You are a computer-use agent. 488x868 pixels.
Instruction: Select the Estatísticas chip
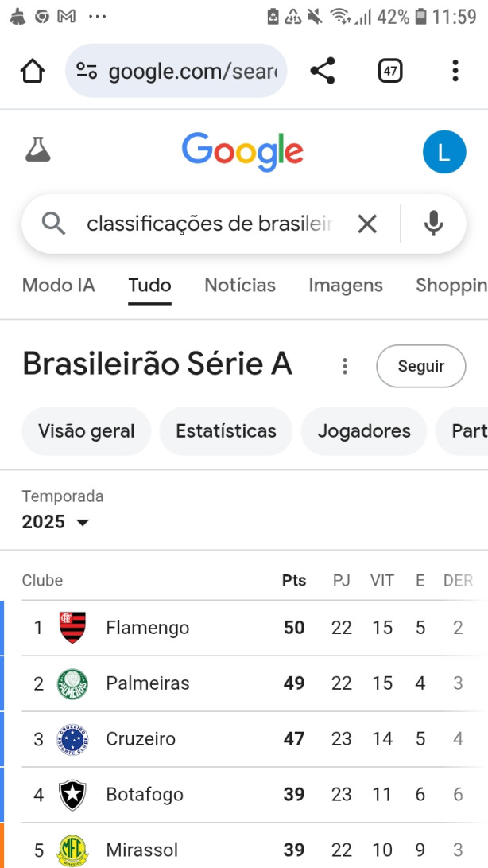tap(226, 431)
